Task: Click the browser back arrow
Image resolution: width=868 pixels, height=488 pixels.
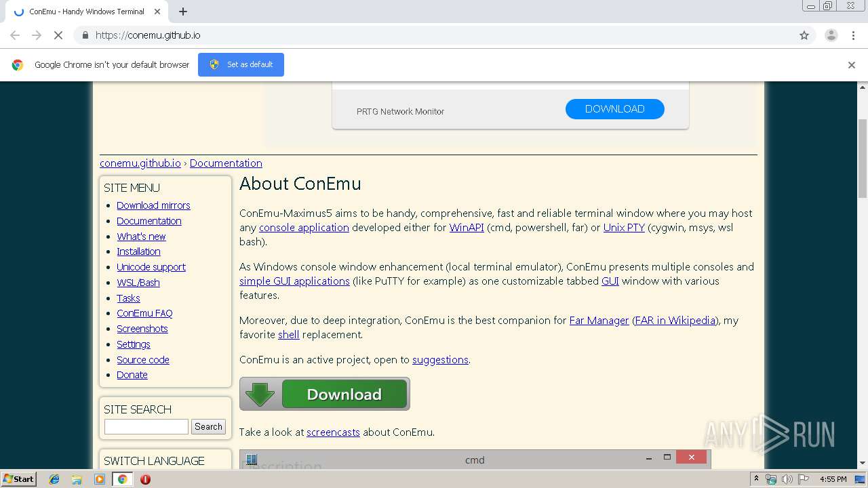Action: coord(15,35)
